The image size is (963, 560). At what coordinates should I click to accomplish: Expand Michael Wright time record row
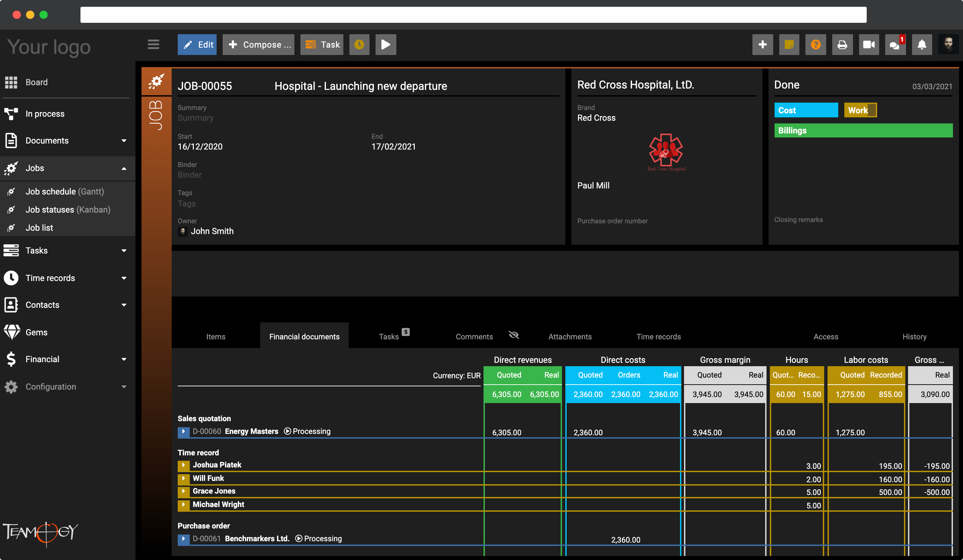183,505
